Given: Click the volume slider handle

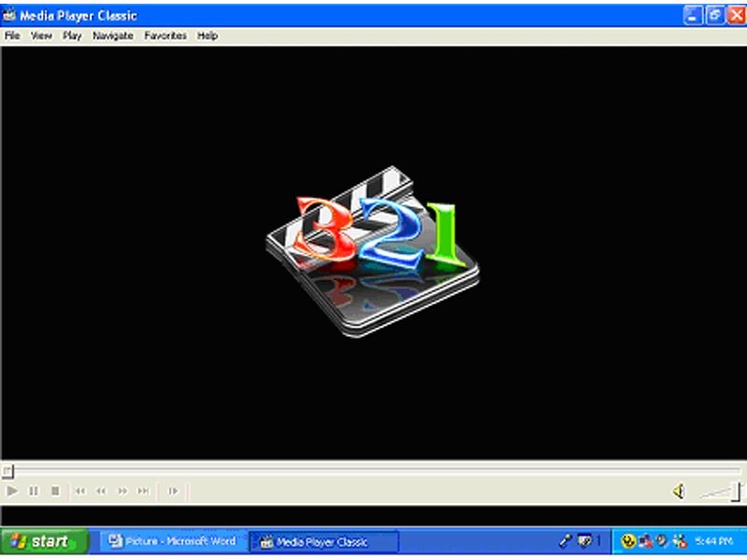Looking at the screenshot, I should (736, 491).
